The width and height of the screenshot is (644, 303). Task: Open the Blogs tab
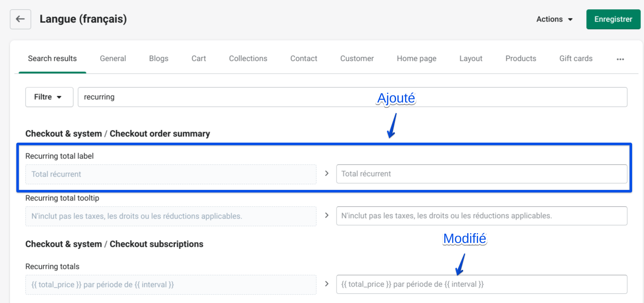click(159, 58)
